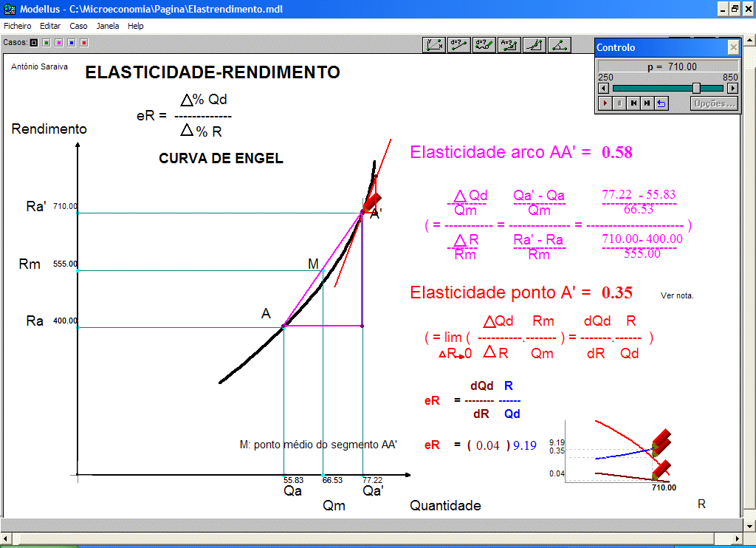Step back one frame in Controlo
The height and width of the screenshot is (548, 756).
pos(633,103)
